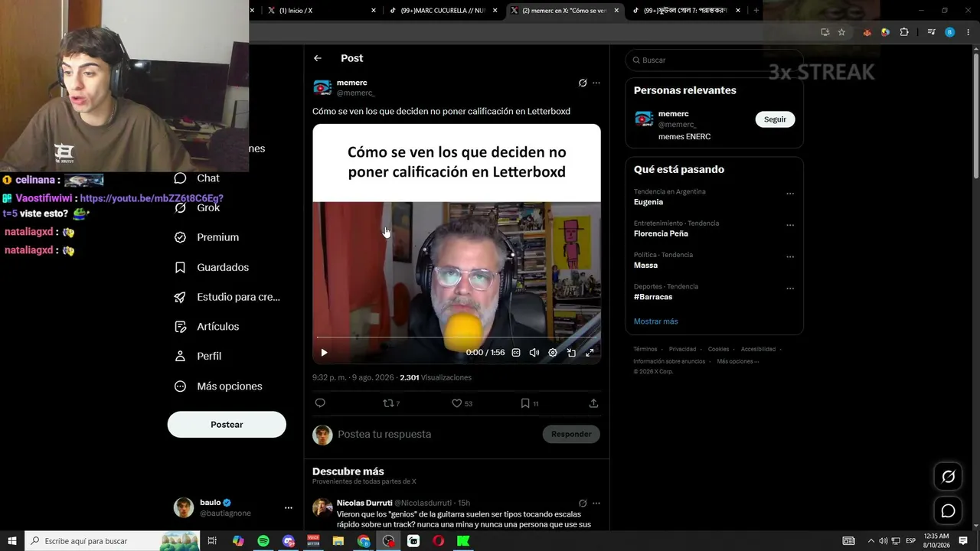Open the floating messages chat button
Screen dimensions: 980x551
[948, 510]
